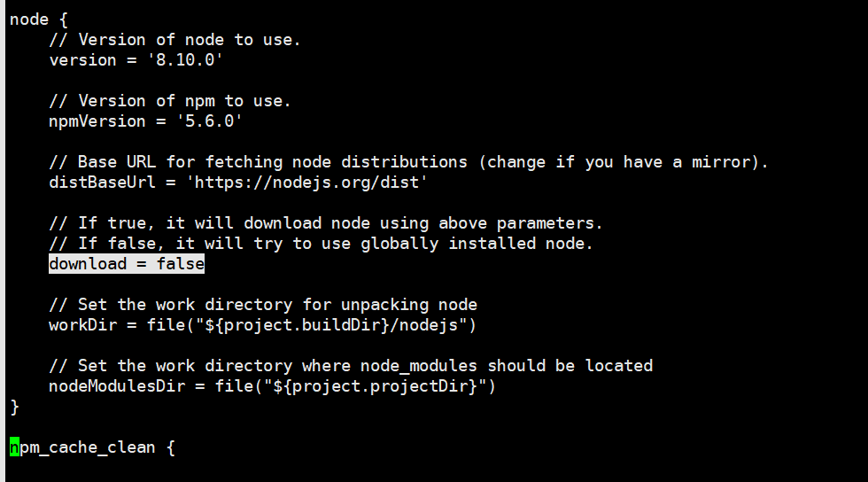Screen dimensions: 868x482
Task: Click the '// Version of node to use.' comment
Action: (x=175, y=40)
